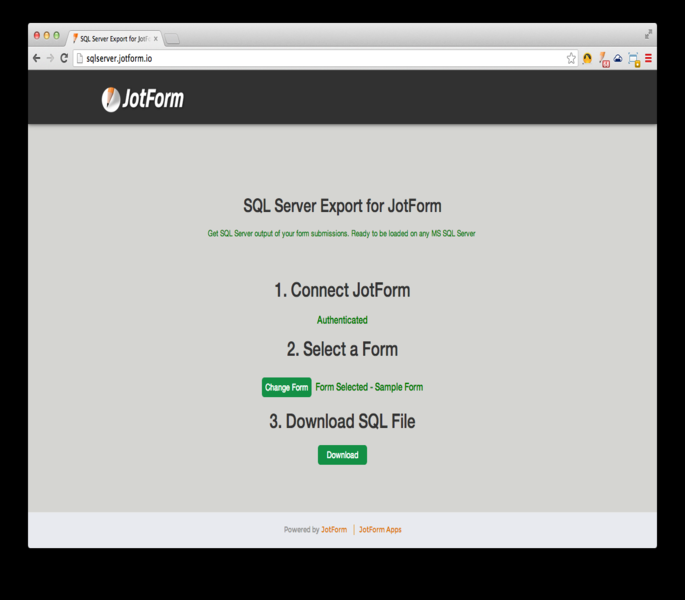Close the SQL Server Export tab

point(155,39)
